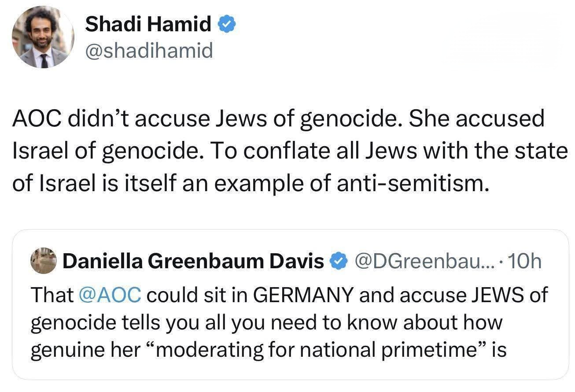This screenshot has width=575, height=392.
Task: Click the Daniella Greenbaum Davis name
Action: pyautogui.click(x=193, y=262)
